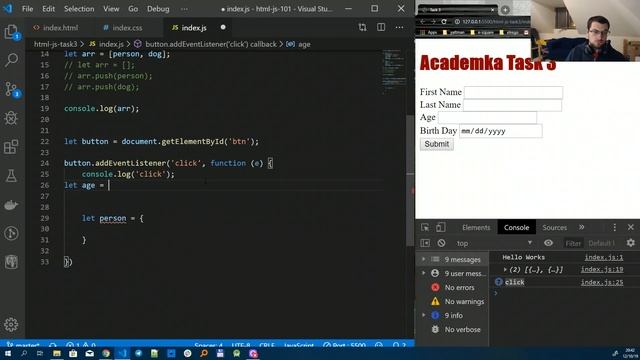Toggle the console sidebar panel
640x360 pixels.
[x=425, y=243]
